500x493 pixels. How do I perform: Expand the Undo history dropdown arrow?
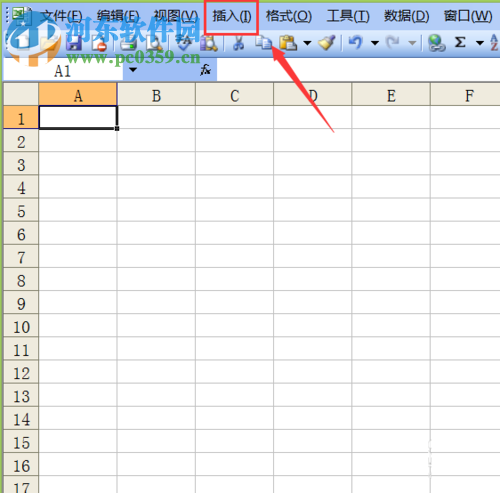pyautogui.click(x=375, y=43)
